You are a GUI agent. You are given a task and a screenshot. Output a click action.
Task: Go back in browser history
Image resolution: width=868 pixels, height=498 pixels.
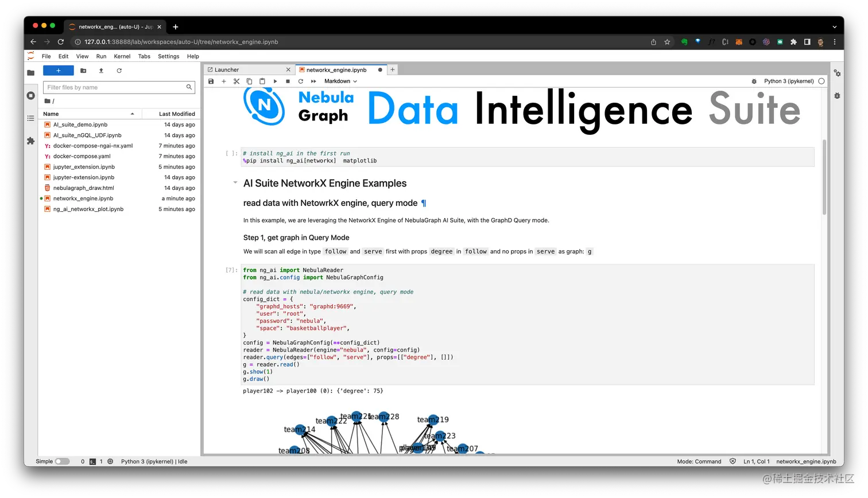click(33, 42)
